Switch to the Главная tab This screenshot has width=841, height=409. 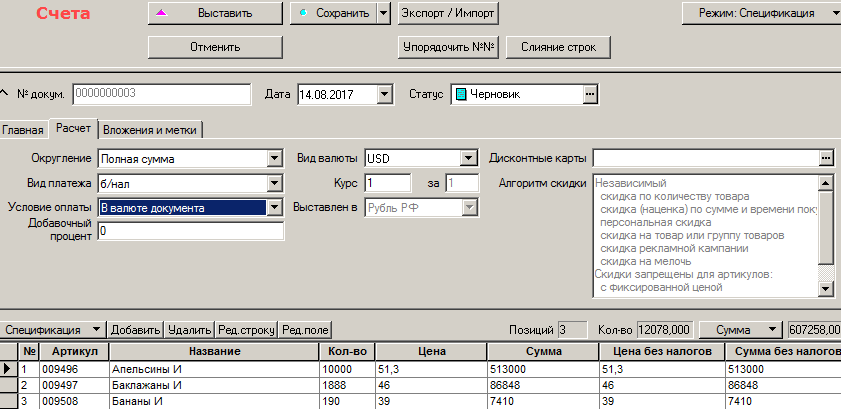click(x=23, y=130)
